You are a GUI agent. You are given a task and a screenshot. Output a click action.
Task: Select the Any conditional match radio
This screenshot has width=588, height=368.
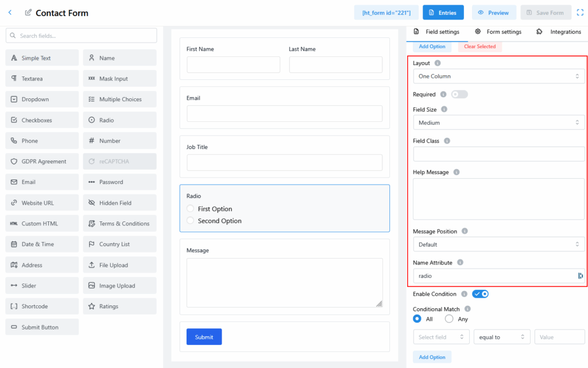click(449, 319)
